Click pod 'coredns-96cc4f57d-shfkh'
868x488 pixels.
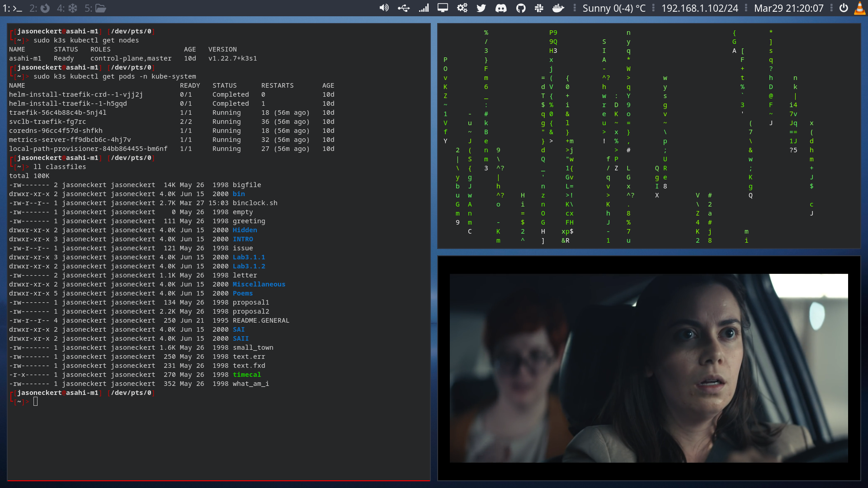(x=56, y=131)
